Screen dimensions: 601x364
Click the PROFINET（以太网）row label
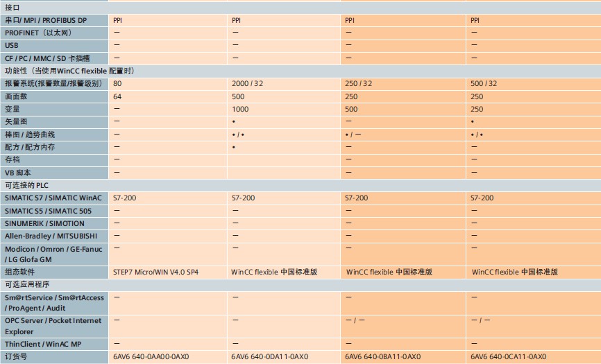[37, 33]
